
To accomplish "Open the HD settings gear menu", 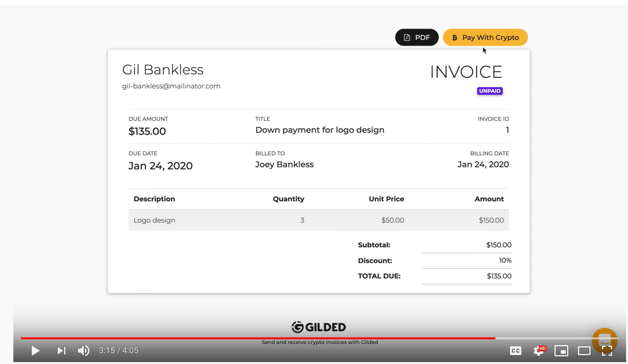I will pos(539,351).
